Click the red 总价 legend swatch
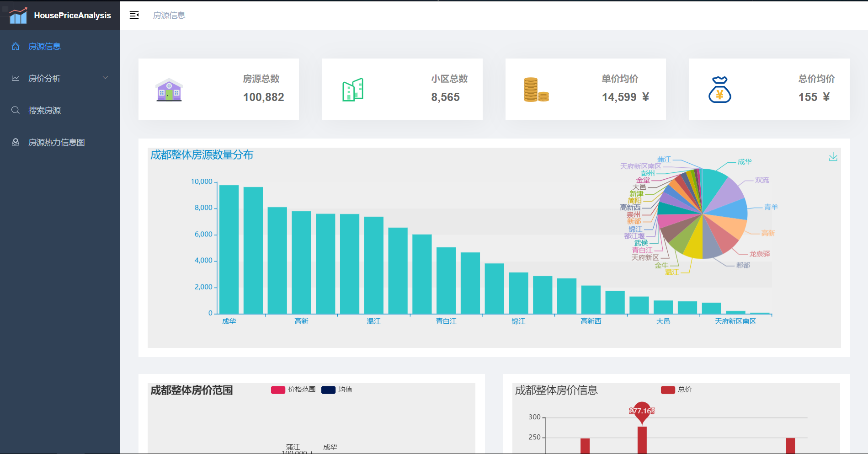The width and height of the screenshot is (868, 454). click(x=668, y=390)
